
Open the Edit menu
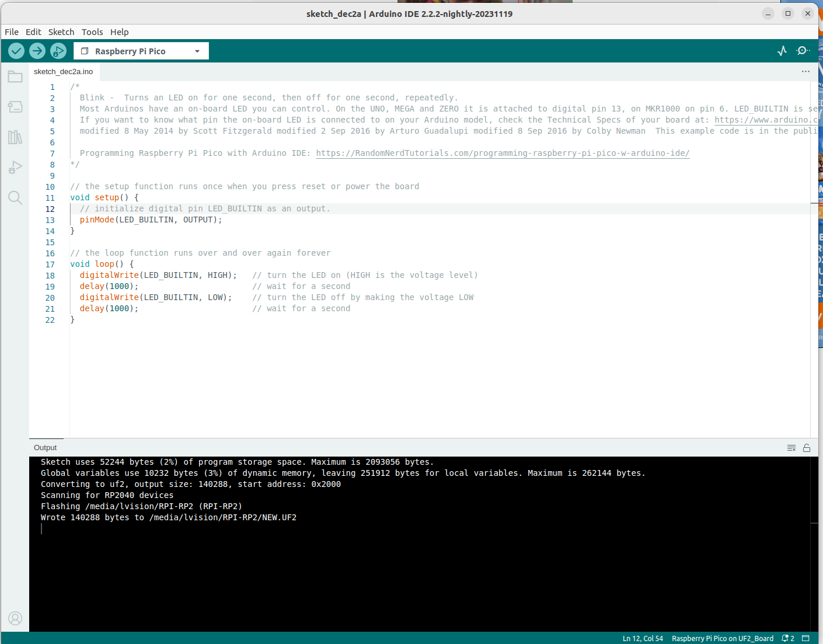pos(33,32)
